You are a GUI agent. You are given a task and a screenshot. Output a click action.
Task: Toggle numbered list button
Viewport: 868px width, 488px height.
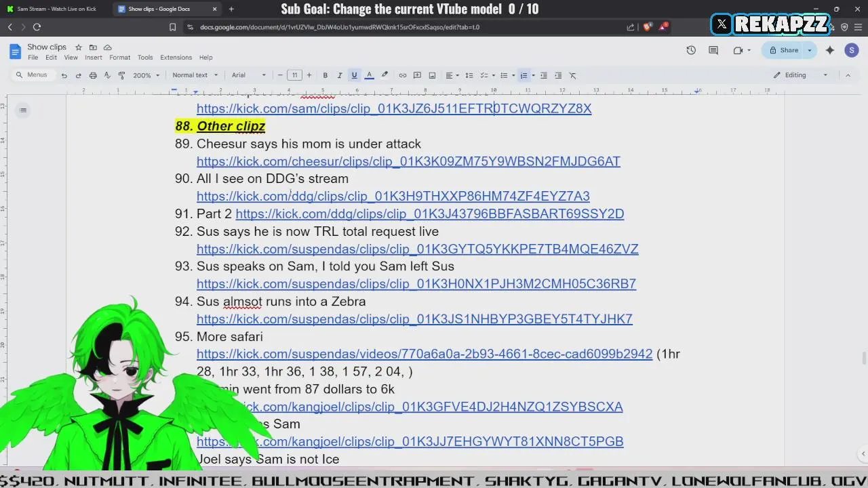524,75
